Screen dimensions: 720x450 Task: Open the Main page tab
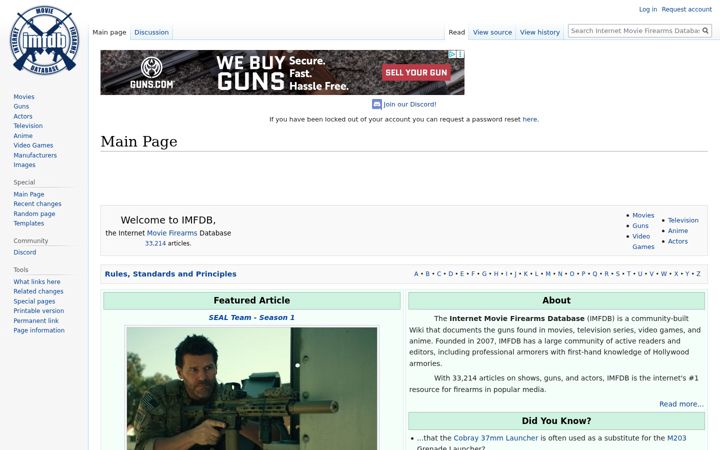pos(109,32)
